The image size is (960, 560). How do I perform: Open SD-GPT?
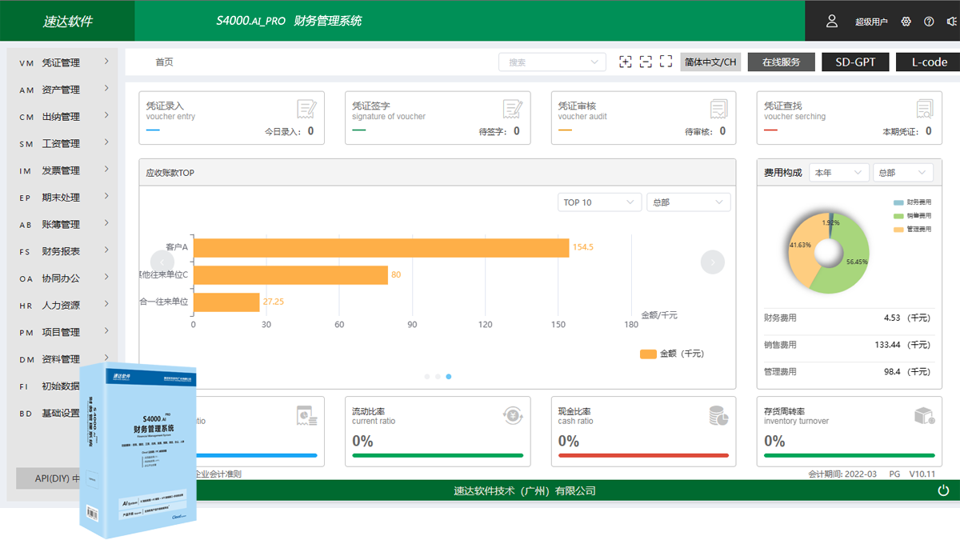[855, 62]
